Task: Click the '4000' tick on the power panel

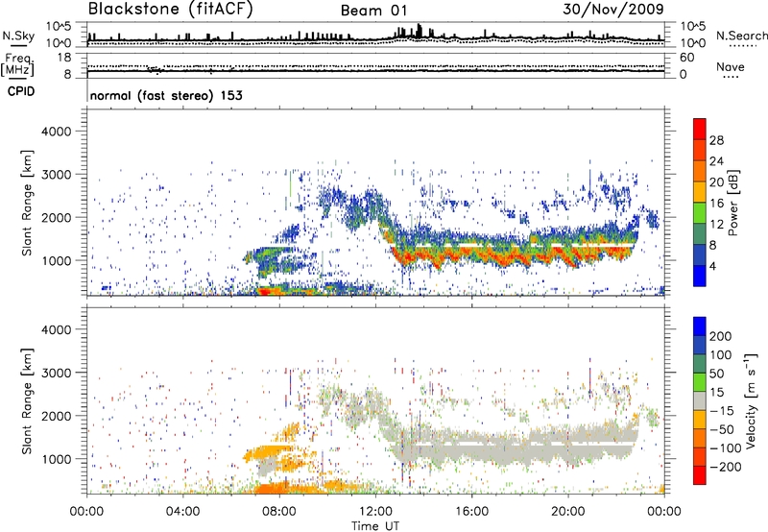Action: point(57,132)
